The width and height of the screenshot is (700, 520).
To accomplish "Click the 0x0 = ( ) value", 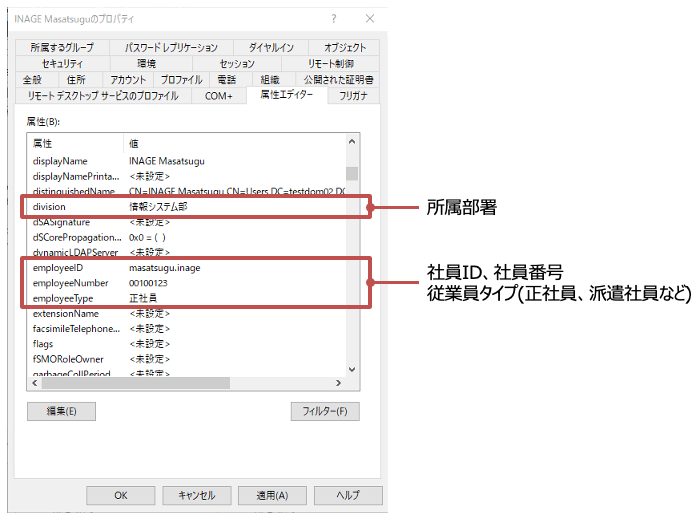I will tap(147, 237).
